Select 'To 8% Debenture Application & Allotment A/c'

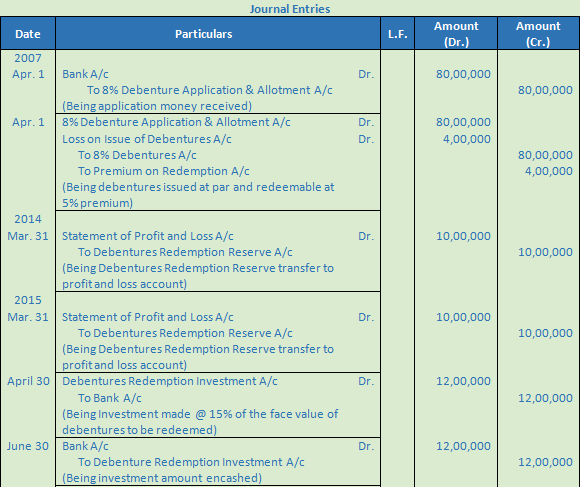pyautogui.click(x=210, y=90)
